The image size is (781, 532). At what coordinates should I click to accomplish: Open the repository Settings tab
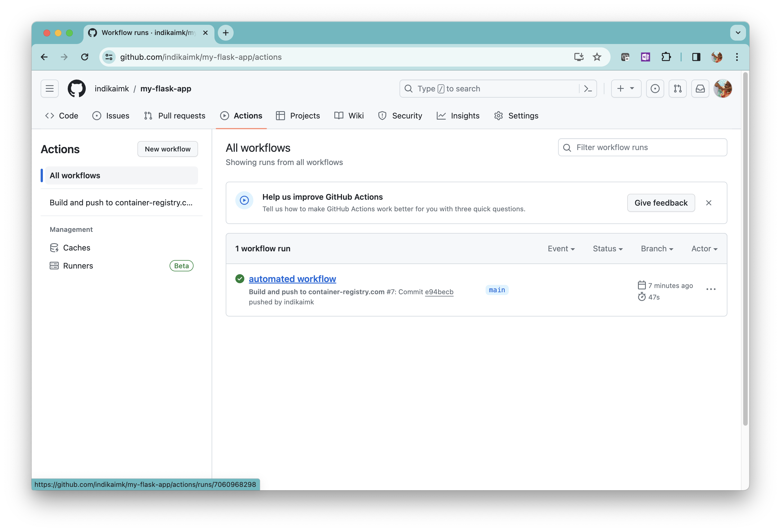[516, 116]
